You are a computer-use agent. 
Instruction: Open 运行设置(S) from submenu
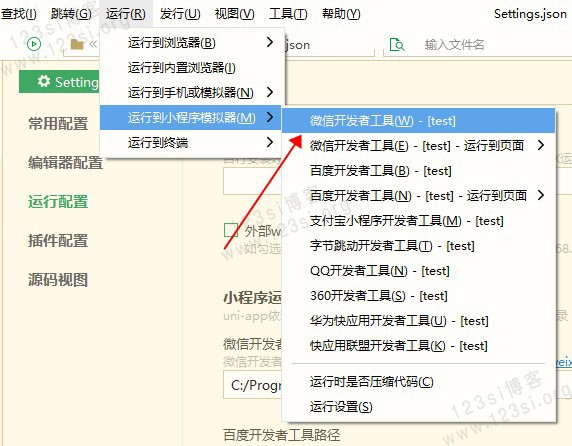tap(418, 407)
